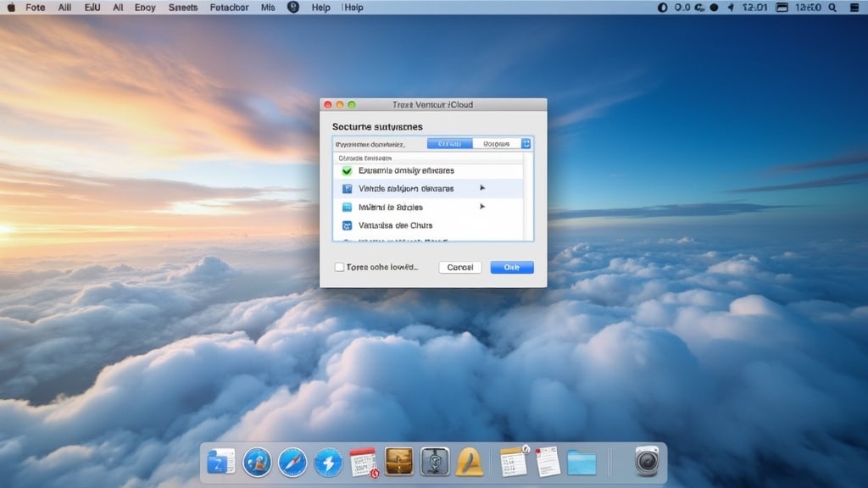Open the notification list icon at menu bar end

click(x=854, y=7)
